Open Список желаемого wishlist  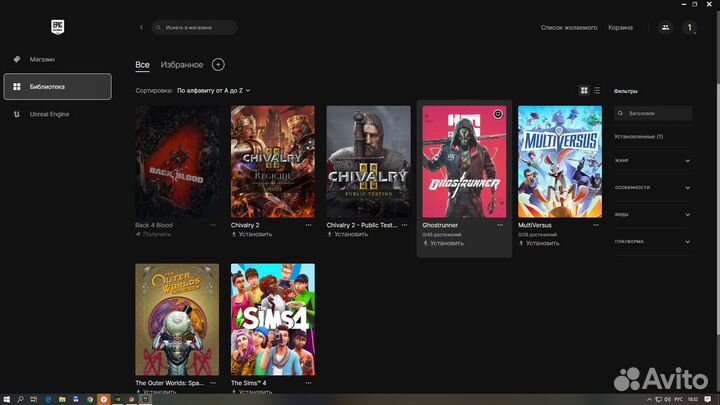click(569, 28)
